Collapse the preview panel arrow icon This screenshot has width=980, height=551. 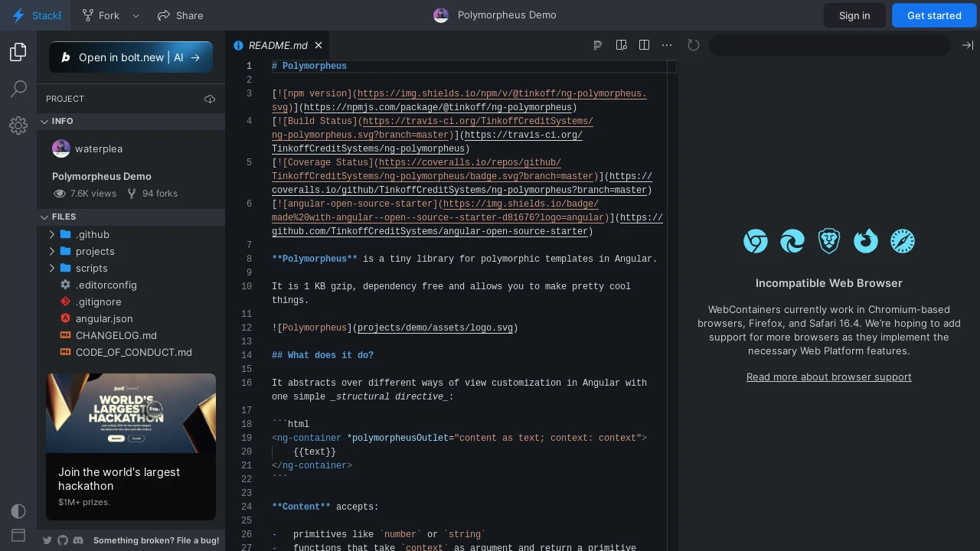pos(968,45)
